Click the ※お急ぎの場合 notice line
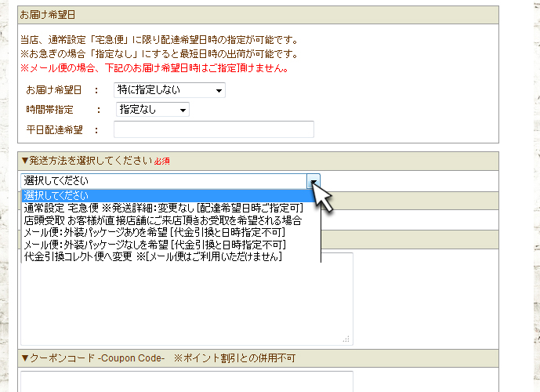540x392 pixels. tap(159, 54)
